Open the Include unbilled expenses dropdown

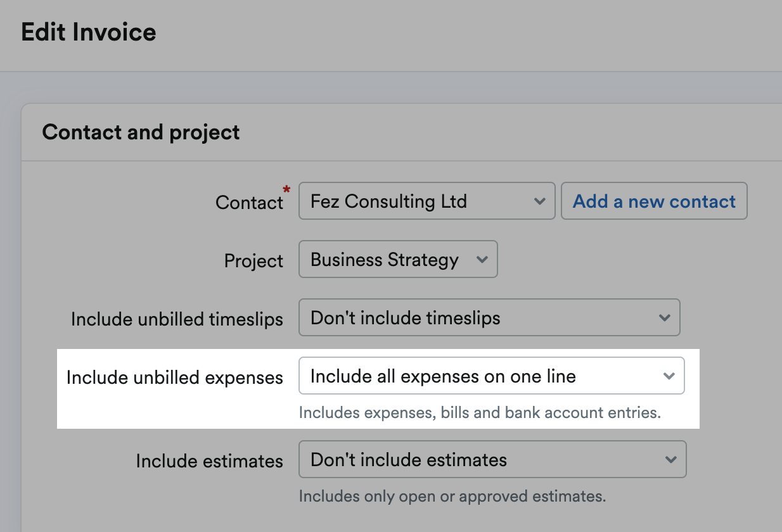tap(491, 376)
